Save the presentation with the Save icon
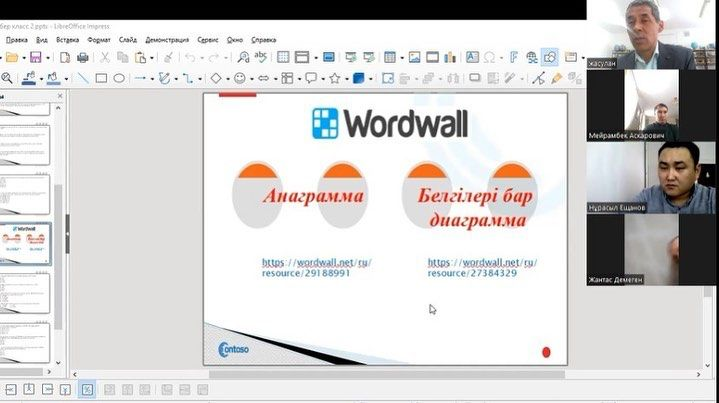 [x=35, y=57]
